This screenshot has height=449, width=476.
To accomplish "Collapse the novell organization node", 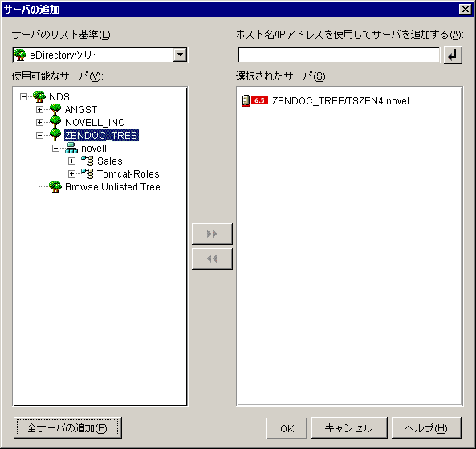I will coord(55,148).
